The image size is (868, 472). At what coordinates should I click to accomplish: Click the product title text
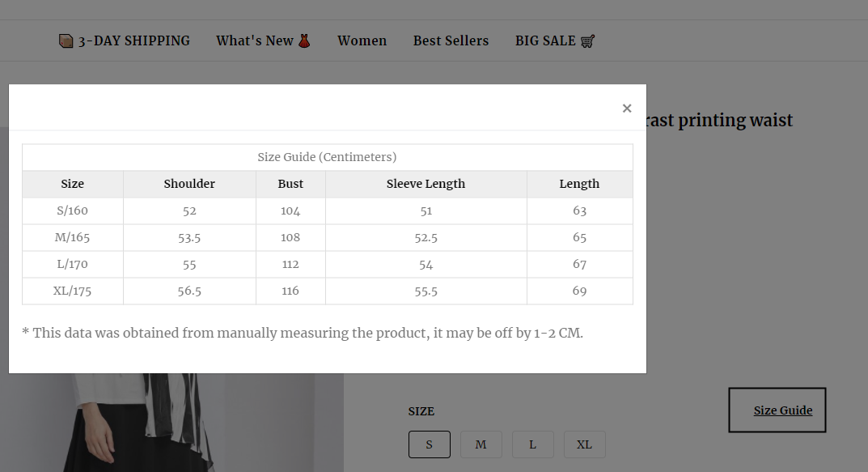pyautogui.click(x=720, y=120)
